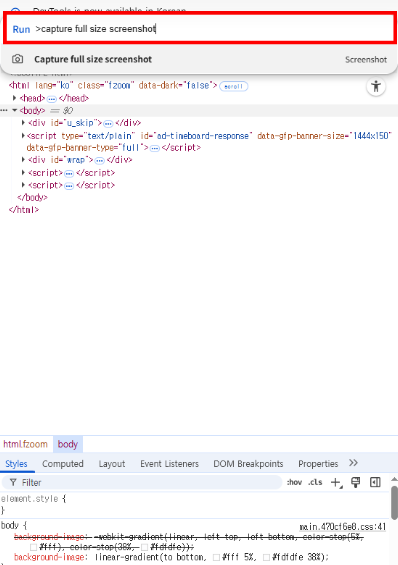Click the active background-image property name

(49, 557)
